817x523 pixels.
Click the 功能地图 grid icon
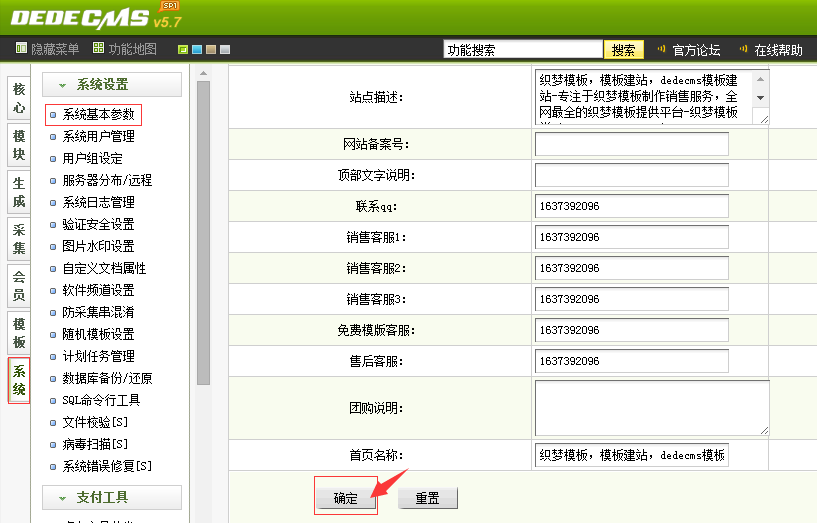98,48
